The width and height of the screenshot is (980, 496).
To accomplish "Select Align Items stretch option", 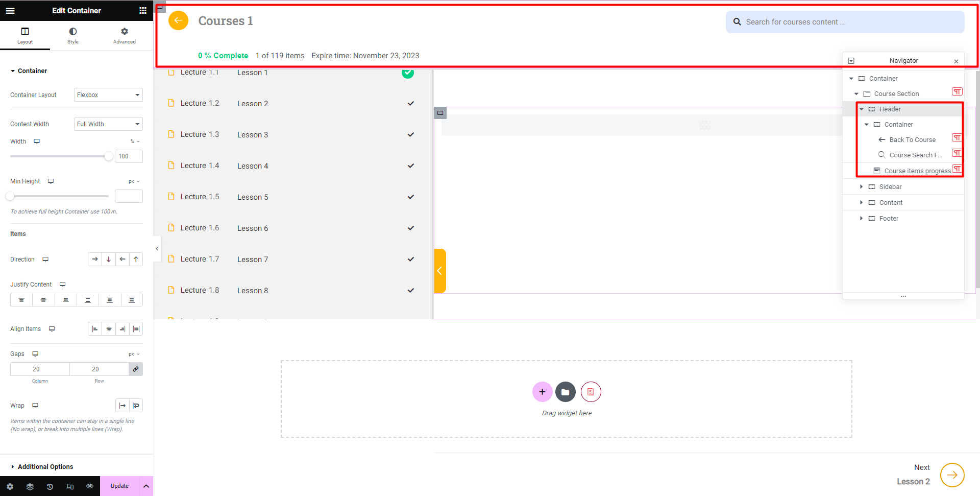I will 136,329.
